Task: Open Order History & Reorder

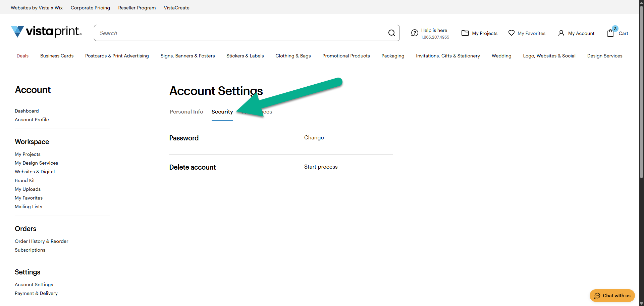Action: [41, 241]
